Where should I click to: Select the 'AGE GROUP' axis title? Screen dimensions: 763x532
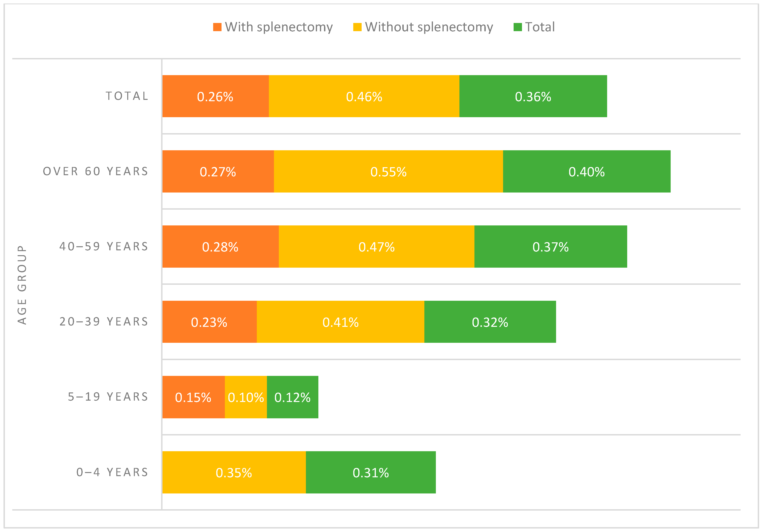22,285
